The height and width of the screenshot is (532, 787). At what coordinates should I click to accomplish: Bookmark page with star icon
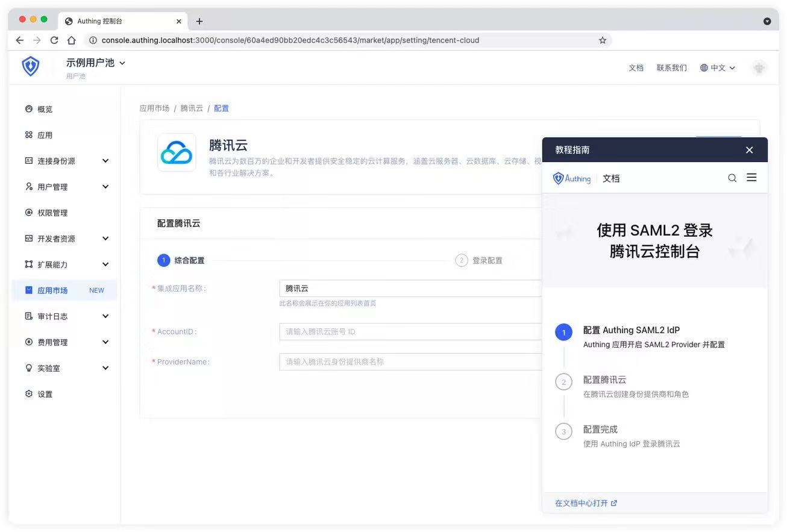click(x=603, y=40)
